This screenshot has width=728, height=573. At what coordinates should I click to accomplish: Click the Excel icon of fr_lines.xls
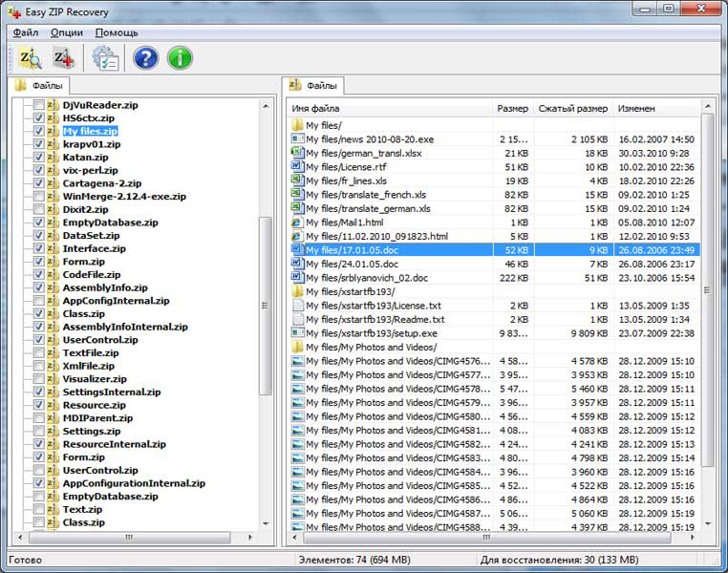pos(297,180)
